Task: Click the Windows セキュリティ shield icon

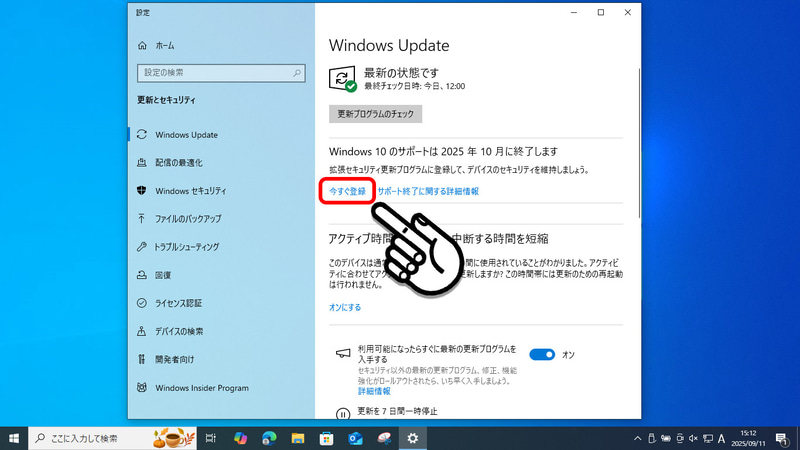Action: [x=142, y=191]
